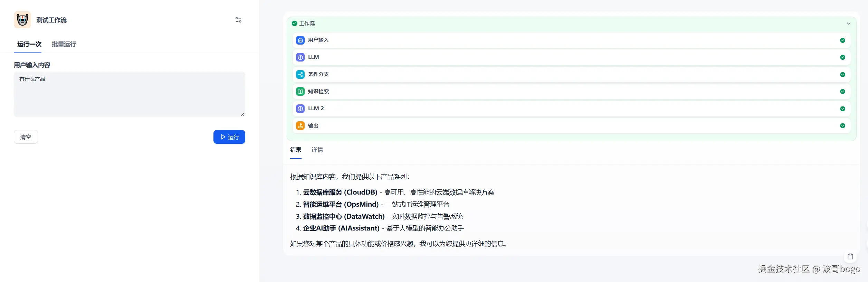Click the success check on LLM row

pos(843,57)
